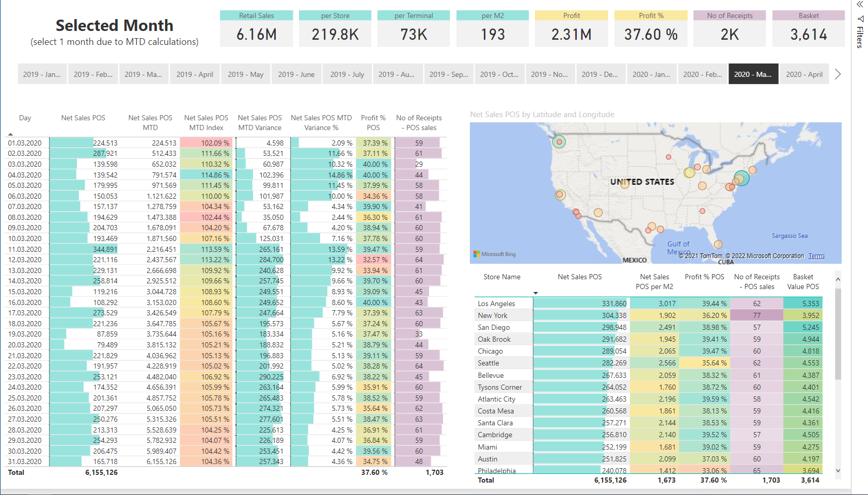Choose the 2019 - April slicer tab
The width and height of the screenshot is (868, 495).
[x=195, y=74]
